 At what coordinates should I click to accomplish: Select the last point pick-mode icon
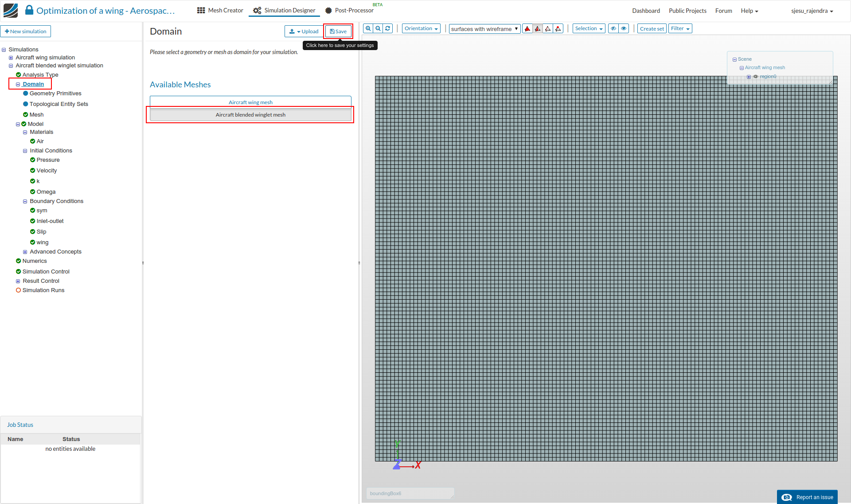click(558, 29)
